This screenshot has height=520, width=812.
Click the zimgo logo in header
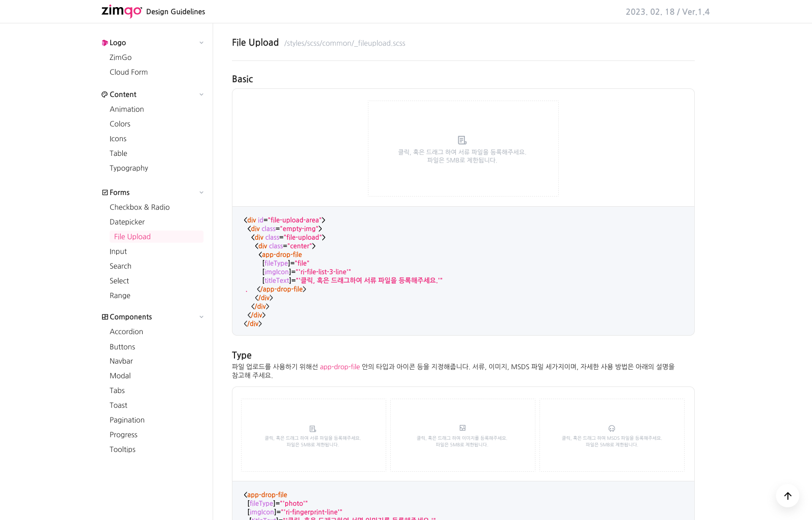(x=122, y=11)
